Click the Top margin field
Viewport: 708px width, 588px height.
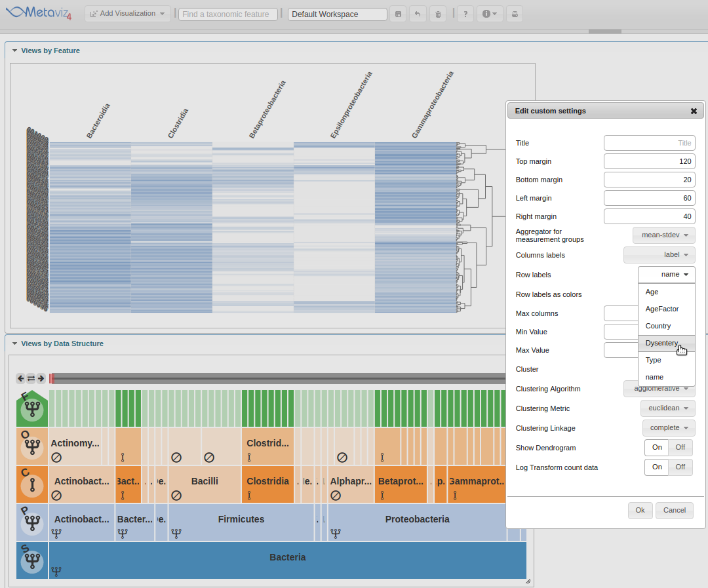(649, 161)
